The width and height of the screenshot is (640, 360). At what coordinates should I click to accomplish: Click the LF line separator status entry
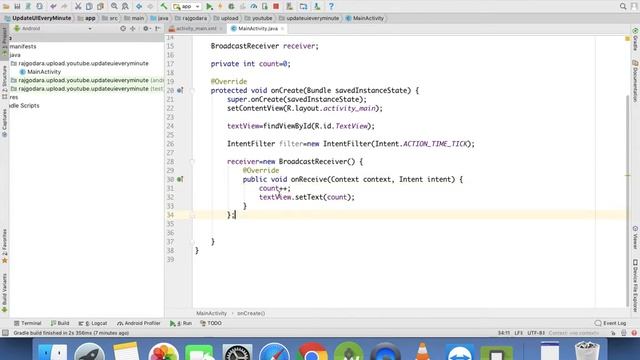(x=518, y=333)
